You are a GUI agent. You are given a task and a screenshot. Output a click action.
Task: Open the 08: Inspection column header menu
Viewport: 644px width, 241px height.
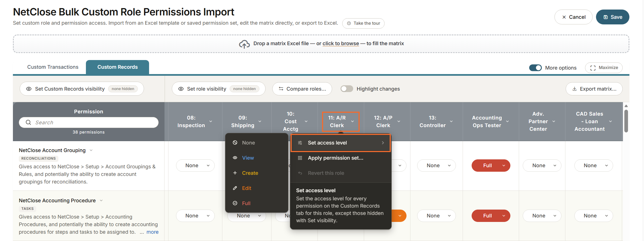pyautogui.click(x=211, y=121)
